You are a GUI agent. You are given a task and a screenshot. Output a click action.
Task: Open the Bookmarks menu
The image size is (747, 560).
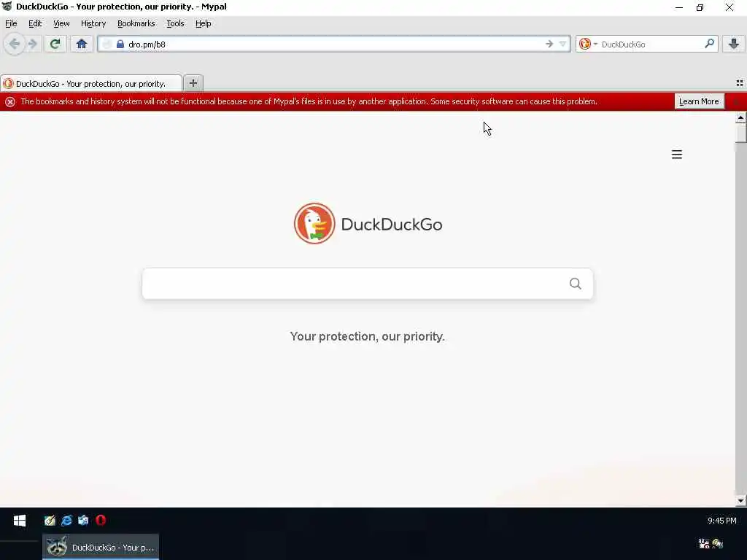coord(136,23)
